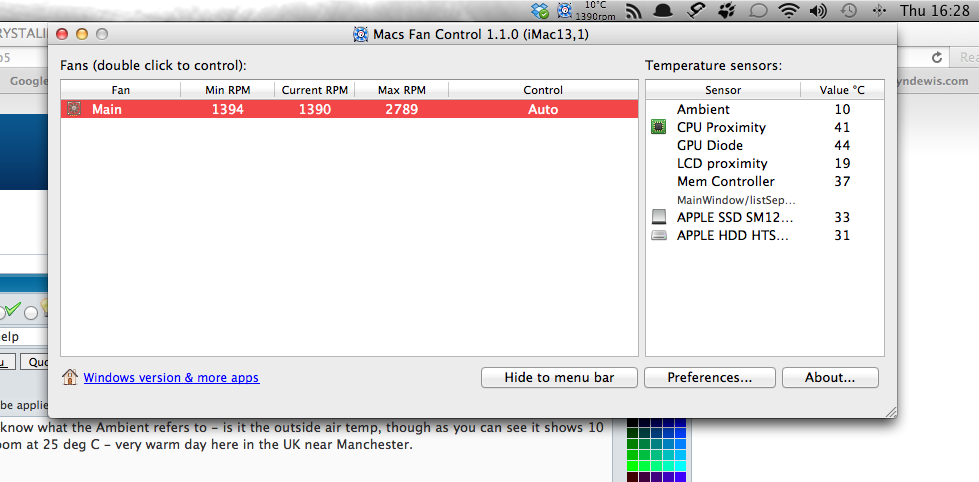Click the reload icon in the background browser

937,57
